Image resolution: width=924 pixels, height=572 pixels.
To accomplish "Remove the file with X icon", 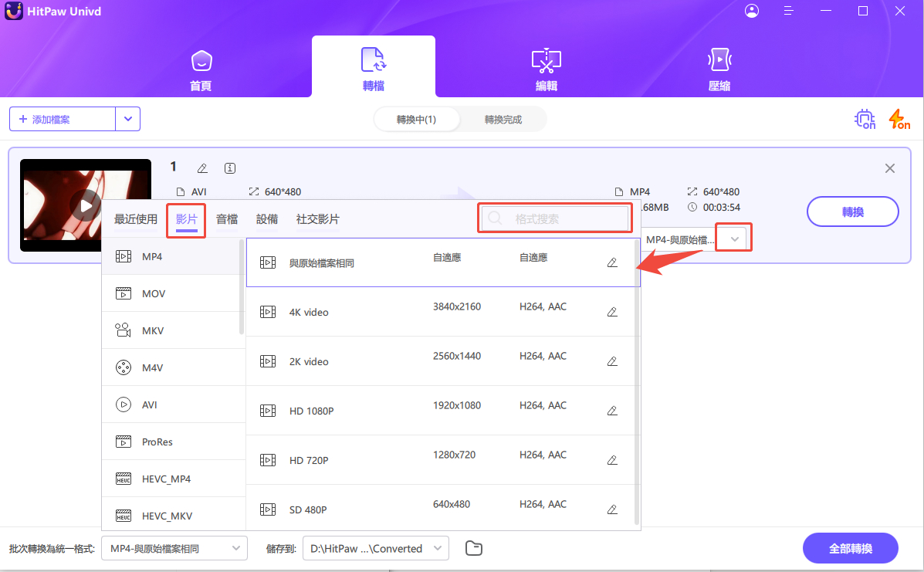I will coord(890,168).
